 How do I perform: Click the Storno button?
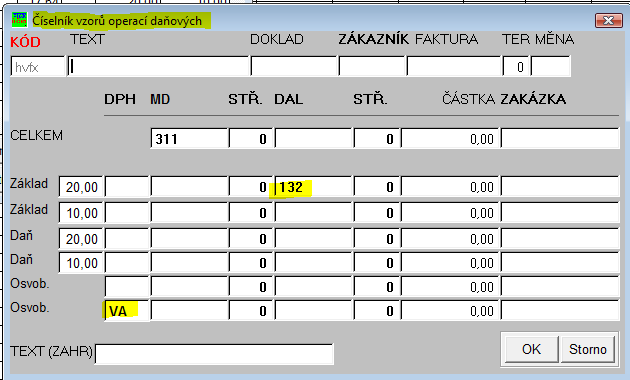[x=587, y=349]
